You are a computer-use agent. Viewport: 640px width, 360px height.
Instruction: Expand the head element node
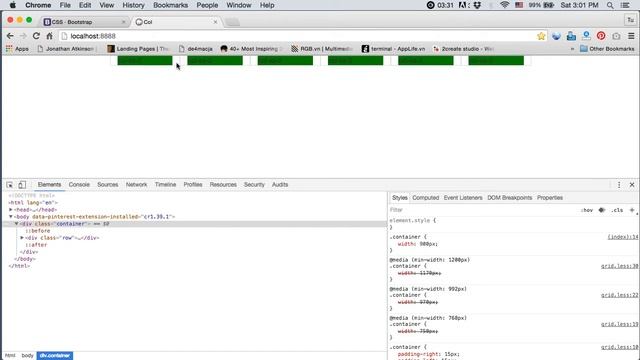(x=11, y=209)
